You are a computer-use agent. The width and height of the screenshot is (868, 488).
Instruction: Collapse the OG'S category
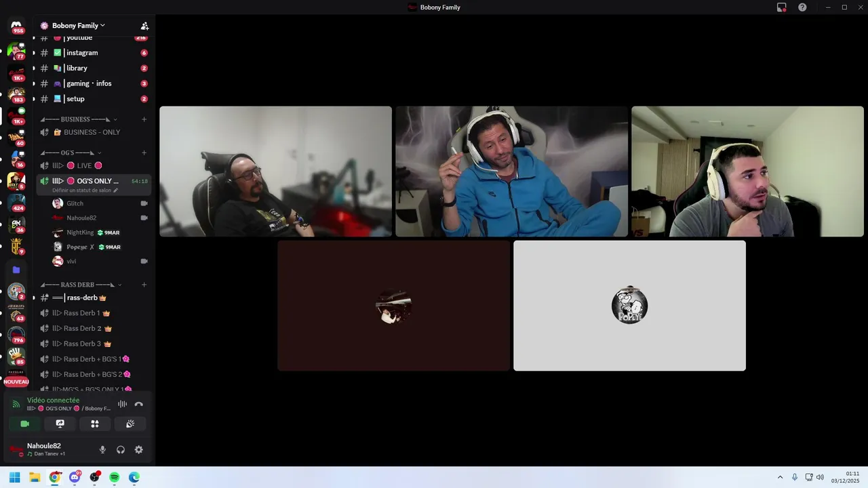(x=71, y=152)
